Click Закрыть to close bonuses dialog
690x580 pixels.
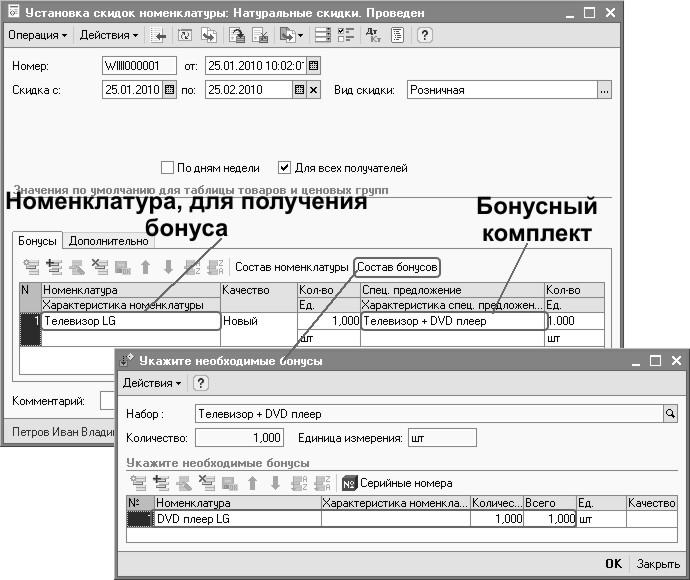tap(658, 563)
